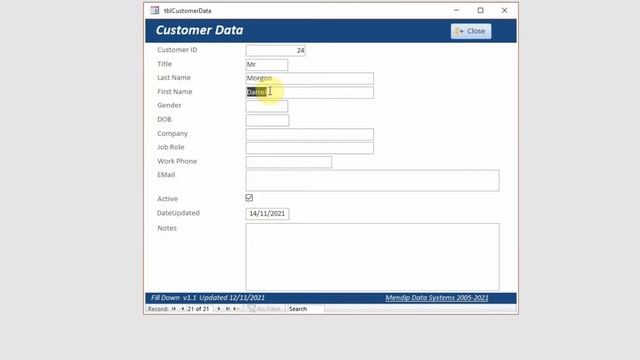Click the 'Job Role' label
The height and width of the screenshot is (360, 640).
click(171, 147)
